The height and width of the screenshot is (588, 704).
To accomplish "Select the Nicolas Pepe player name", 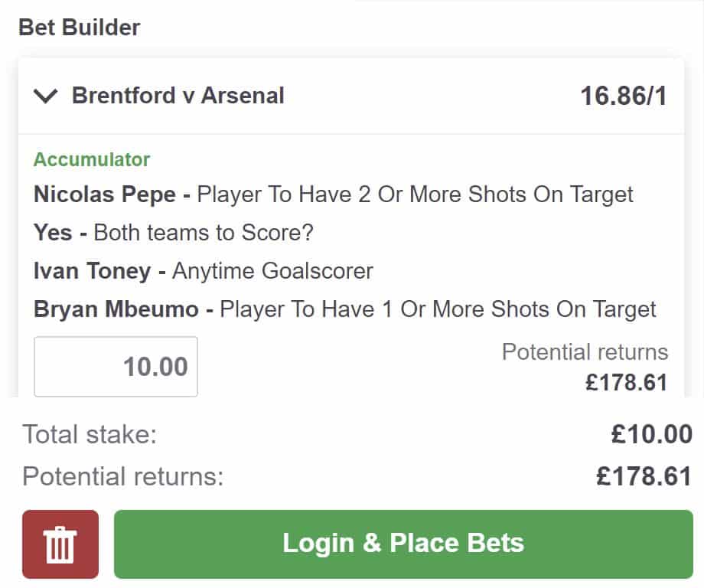I will coord(104,194).
